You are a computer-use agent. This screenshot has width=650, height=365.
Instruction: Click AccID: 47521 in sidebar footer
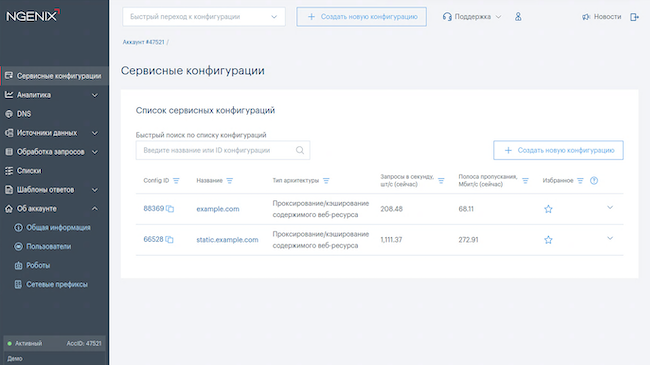(84, 343)
